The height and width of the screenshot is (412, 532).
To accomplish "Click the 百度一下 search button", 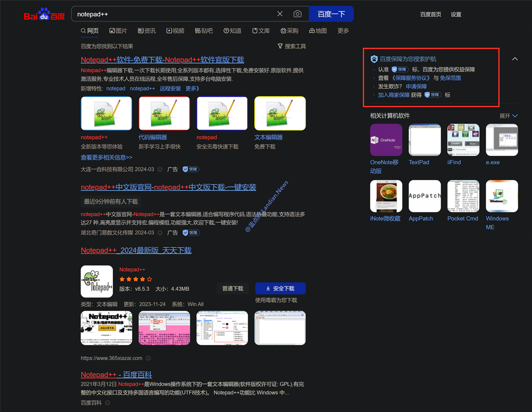I will coord(331,14).
